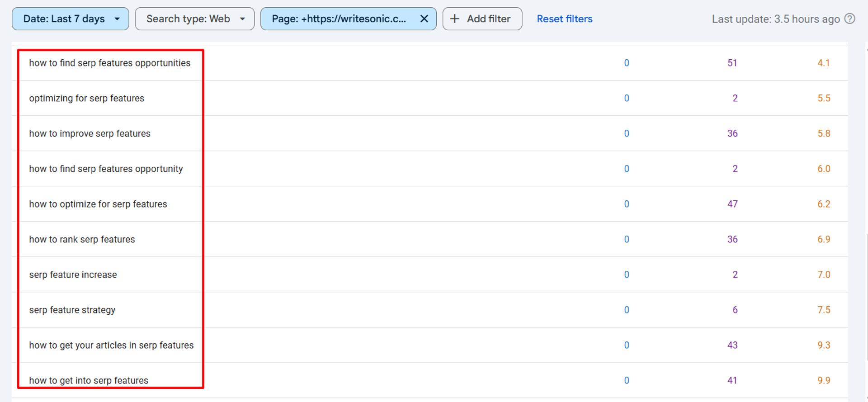This screenshot has height=402, width=868.
Task: Select query 'how to improve serp features'
Action: [x=90, y=133]
